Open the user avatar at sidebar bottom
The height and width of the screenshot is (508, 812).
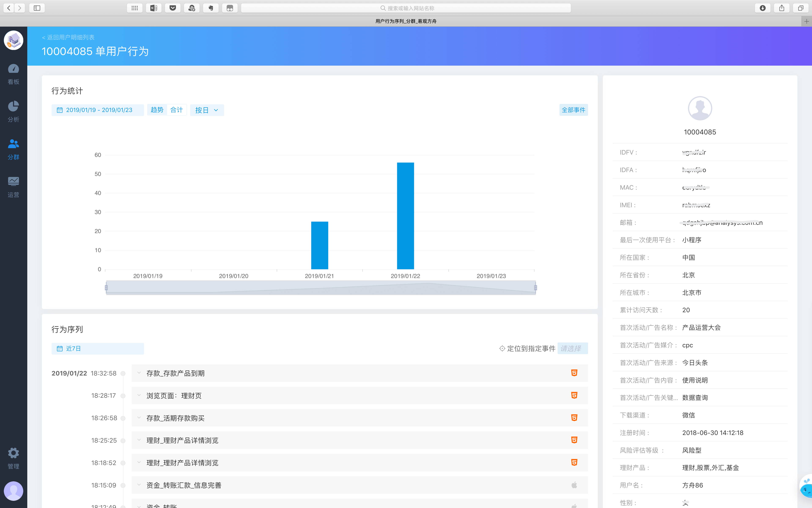13,491
